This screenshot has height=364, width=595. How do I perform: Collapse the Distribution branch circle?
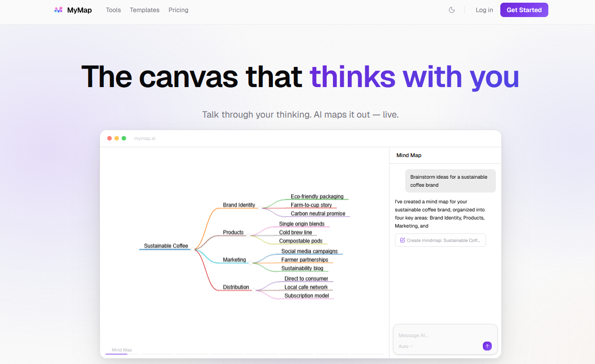tap(254, 290)
